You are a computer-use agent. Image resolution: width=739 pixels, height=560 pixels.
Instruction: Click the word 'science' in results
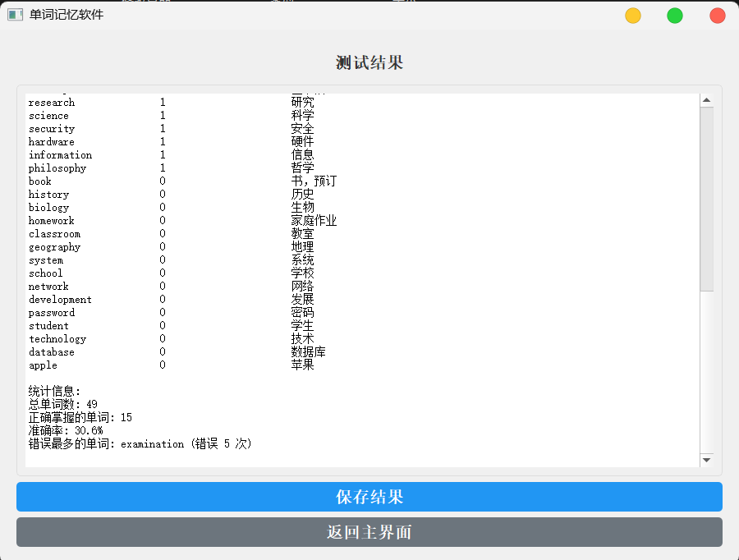(48, 116)
